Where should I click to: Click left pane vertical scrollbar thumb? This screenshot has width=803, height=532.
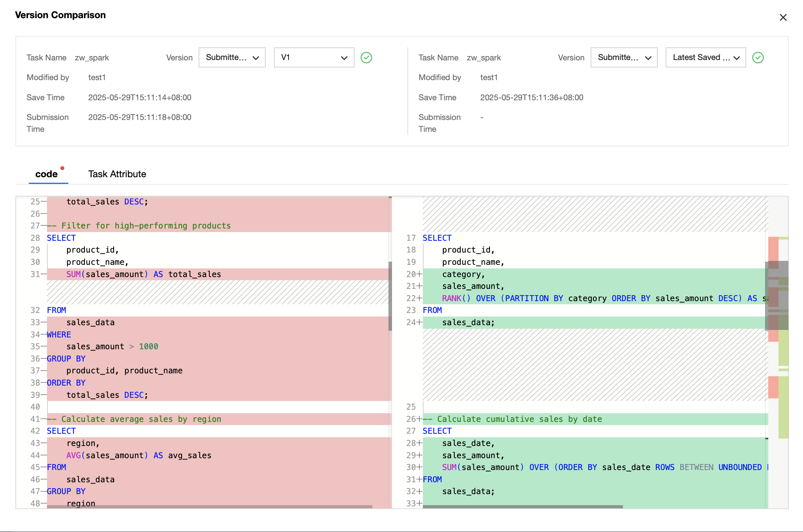click(x=390, y=296)
